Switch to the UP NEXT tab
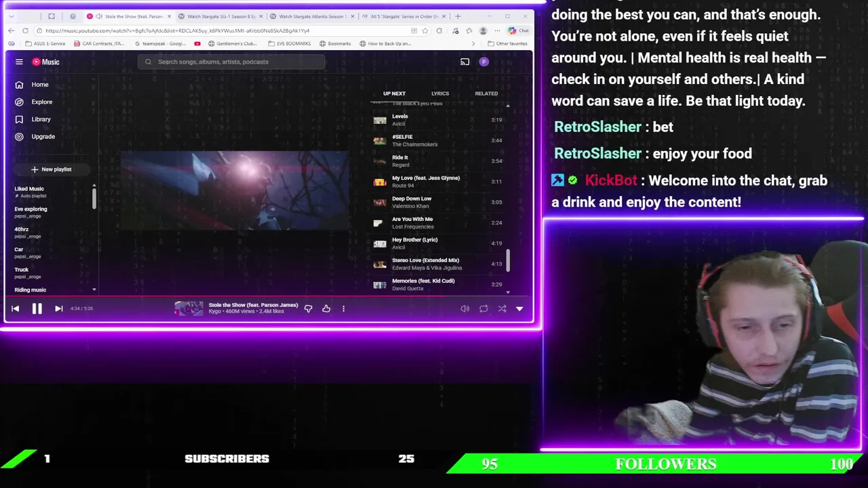This screenshot has height=488, width=868. point(394,94)
